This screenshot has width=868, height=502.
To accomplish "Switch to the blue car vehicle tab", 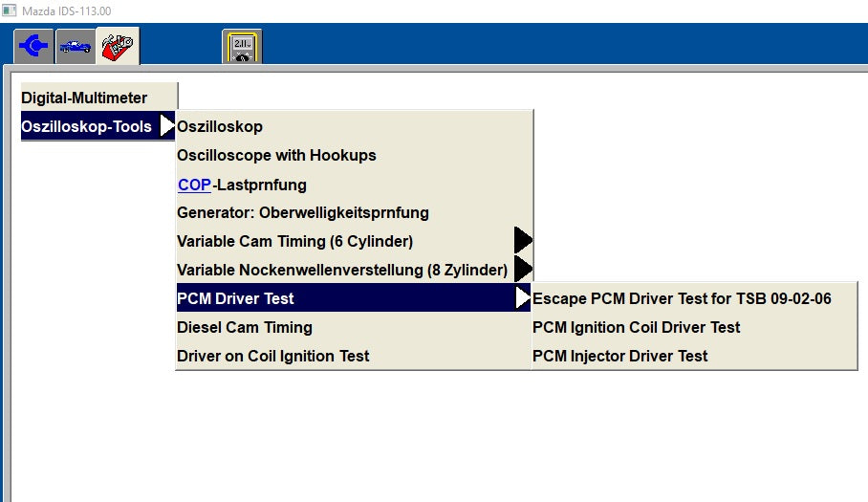I will (76, 46).
